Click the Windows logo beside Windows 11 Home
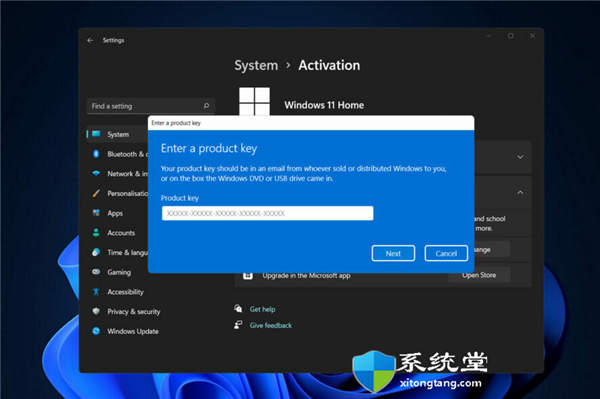 pos(254,101)
